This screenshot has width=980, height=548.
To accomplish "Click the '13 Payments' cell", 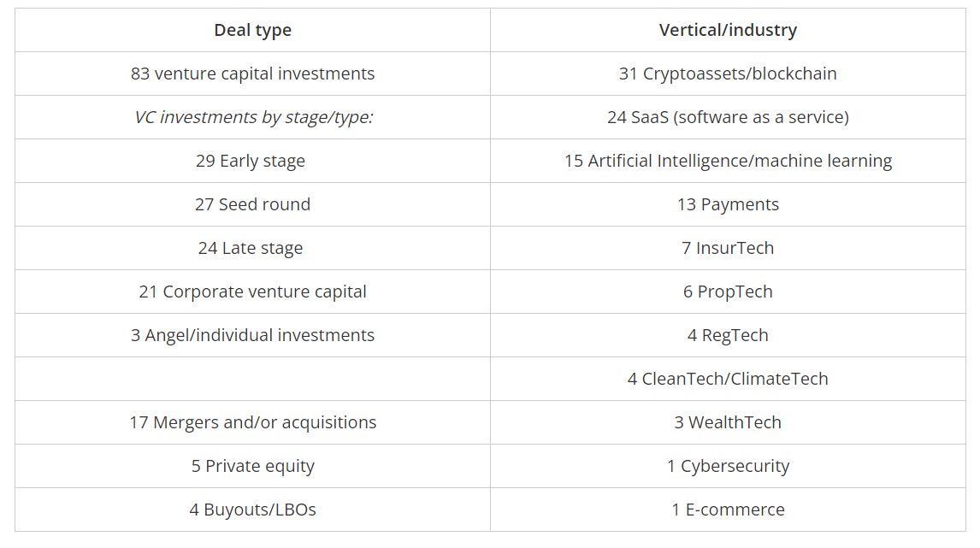I will (728, 204).
